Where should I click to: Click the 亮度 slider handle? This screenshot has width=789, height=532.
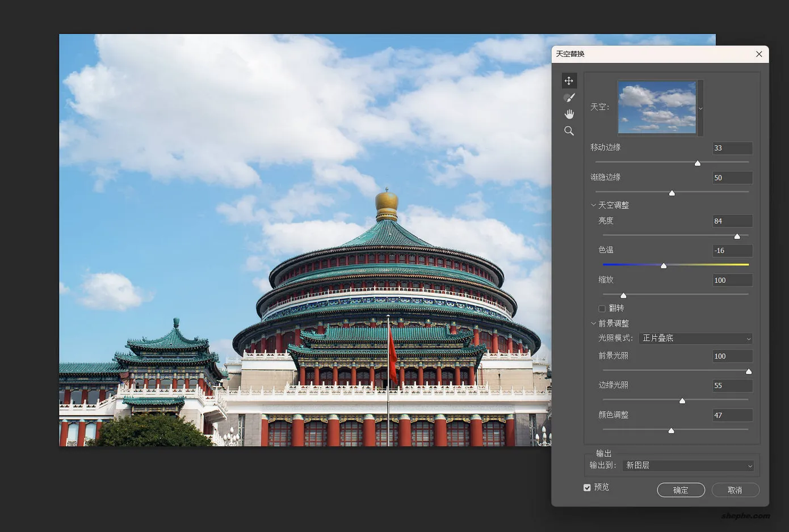pyautogui.click(x=737, y=237)
